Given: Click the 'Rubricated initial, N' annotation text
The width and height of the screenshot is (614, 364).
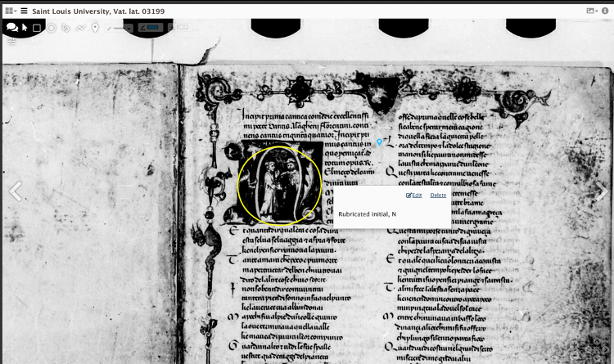Looking at the screenshot, I should click(x=368, y=214).
